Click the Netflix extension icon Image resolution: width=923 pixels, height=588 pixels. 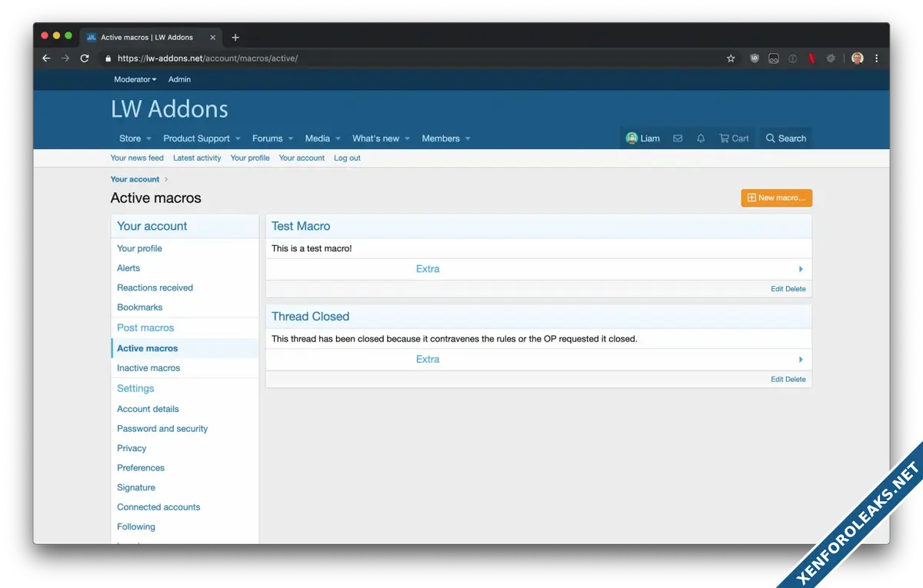[811, 58]
